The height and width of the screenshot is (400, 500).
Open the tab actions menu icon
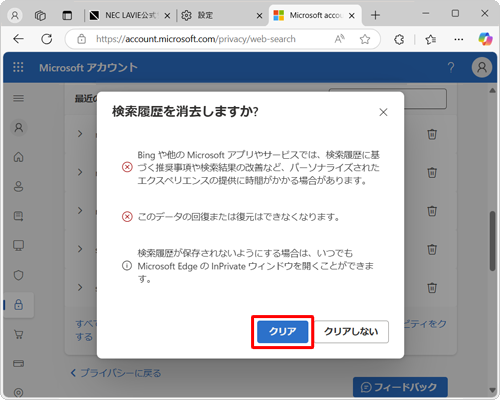tap(67, 15)
